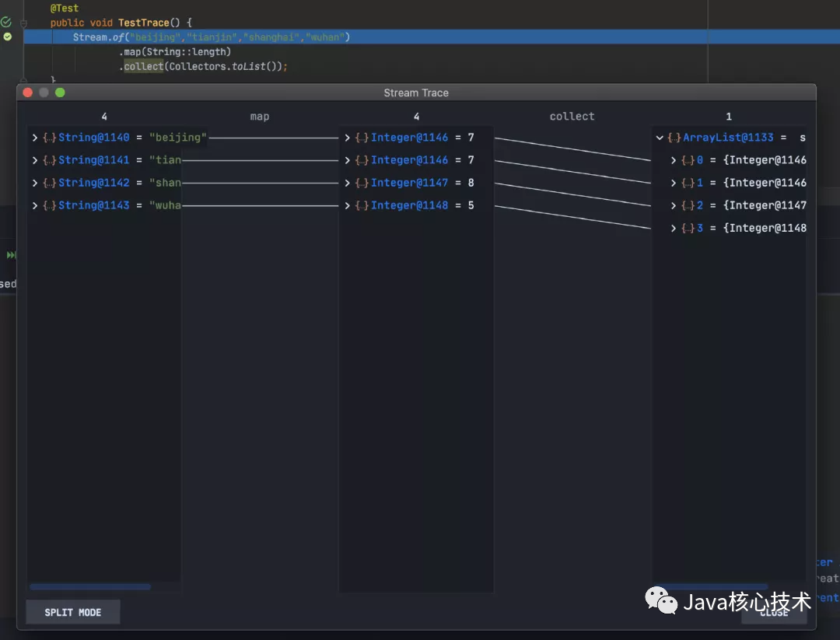The height and width of the screenshot is (640, 840).
Task: Click the object icon beside String@1143
Action: [x=49, y=205]
